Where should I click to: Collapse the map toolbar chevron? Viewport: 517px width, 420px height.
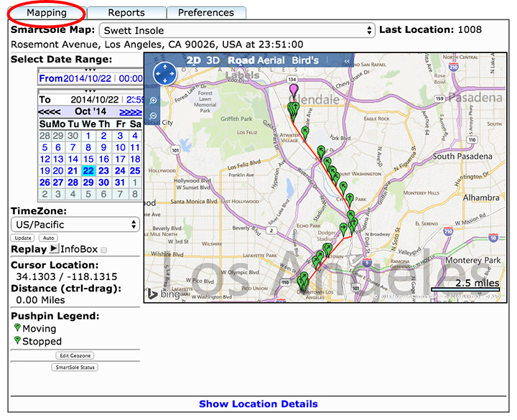click(x=347, y=61)
